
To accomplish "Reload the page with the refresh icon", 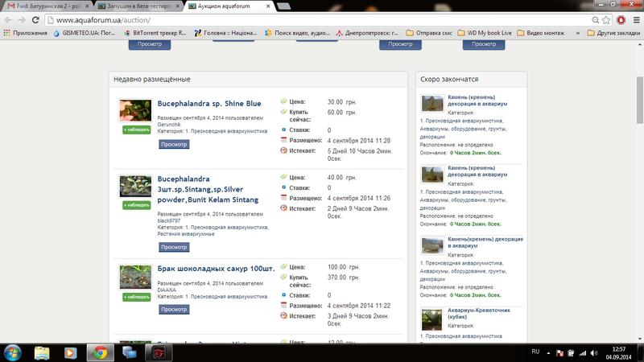I will [x=40, y=19].
